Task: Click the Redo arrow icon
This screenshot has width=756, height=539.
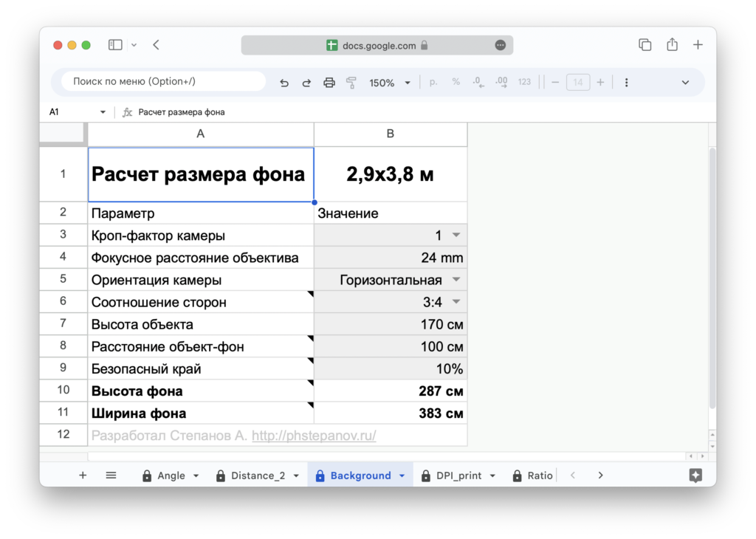Action: coord(306,83)
